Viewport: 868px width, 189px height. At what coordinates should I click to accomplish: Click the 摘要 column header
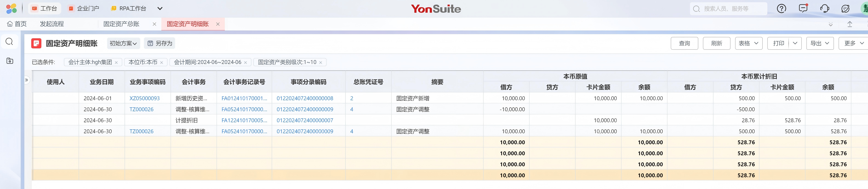click(437, 82)
